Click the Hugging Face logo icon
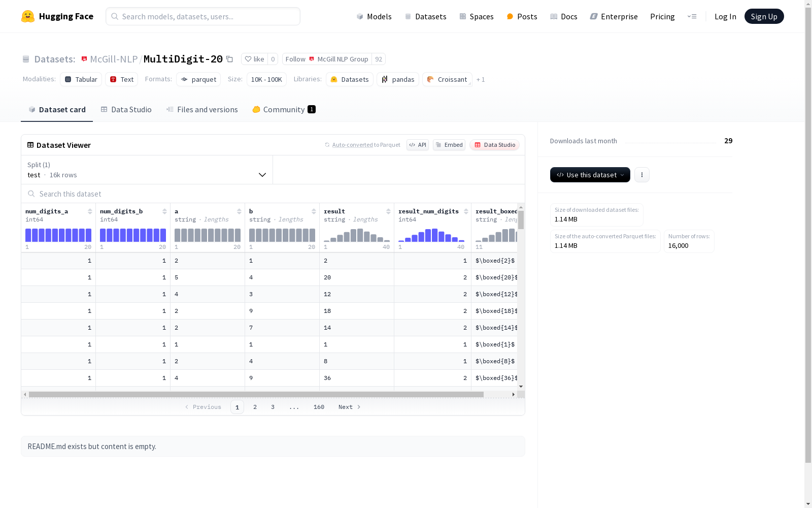This screenshot has height=508, width=812. coord(28,16)
